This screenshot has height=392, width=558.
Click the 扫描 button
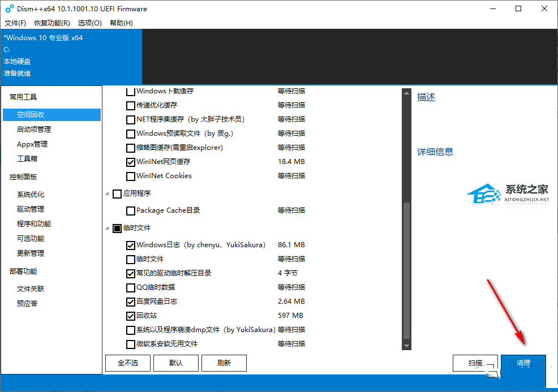tap(475, 363)
